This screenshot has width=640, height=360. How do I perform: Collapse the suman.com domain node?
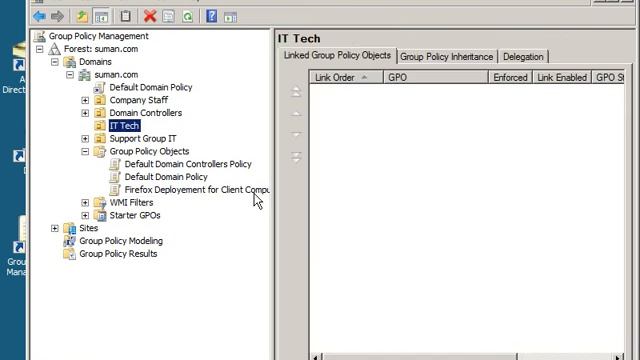tap(70, 75)
